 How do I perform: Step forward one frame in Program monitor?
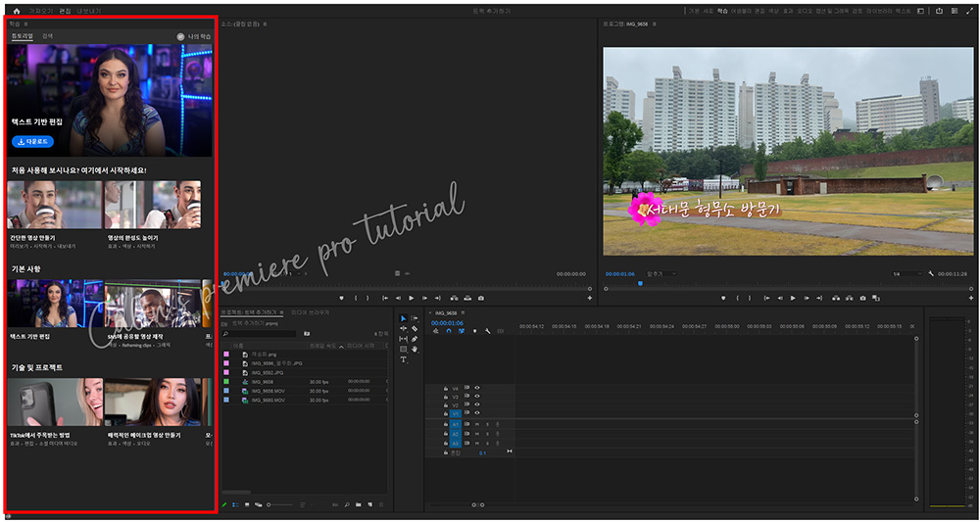[x=807, y=298]
